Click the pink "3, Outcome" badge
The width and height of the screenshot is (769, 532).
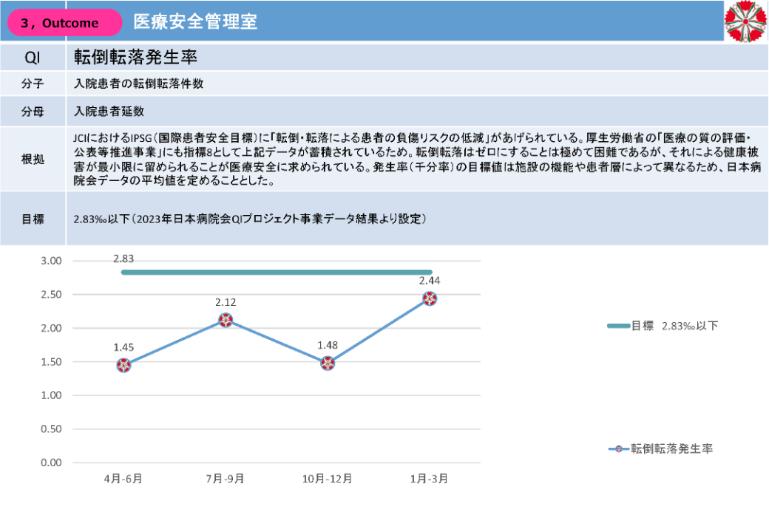coord(63,23)
